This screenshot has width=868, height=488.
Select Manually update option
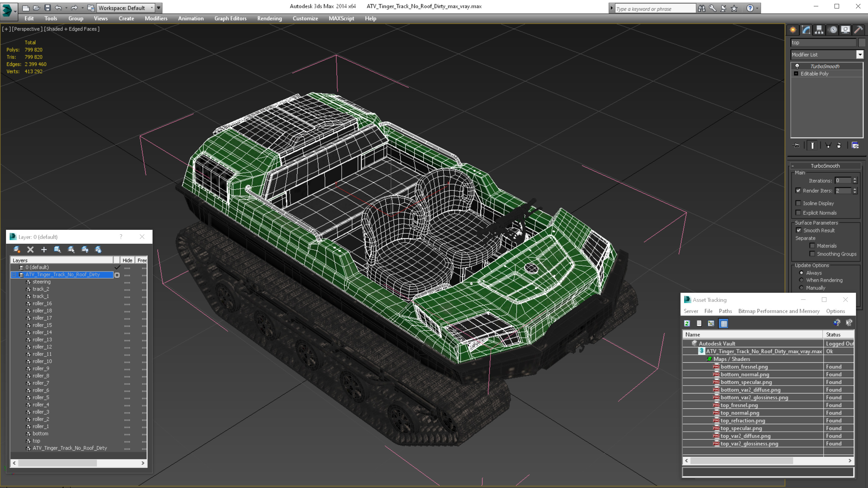point(801,288)
